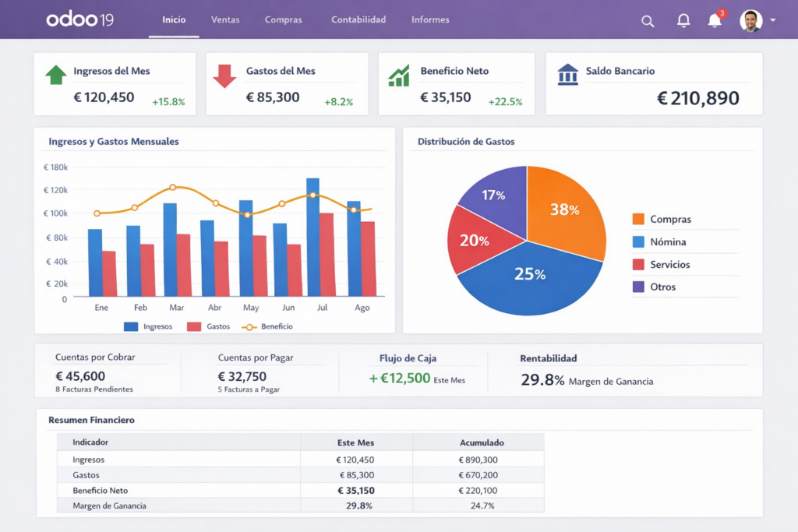Open the Compras menu
This screenshot has height=532, width=798.
283,20
